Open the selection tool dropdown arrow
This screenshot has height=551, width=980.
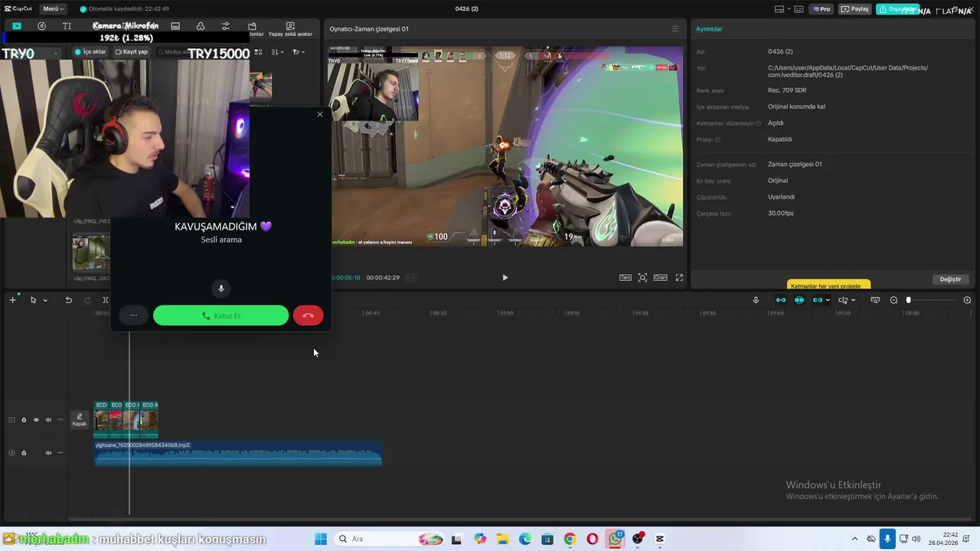(45, 301)
